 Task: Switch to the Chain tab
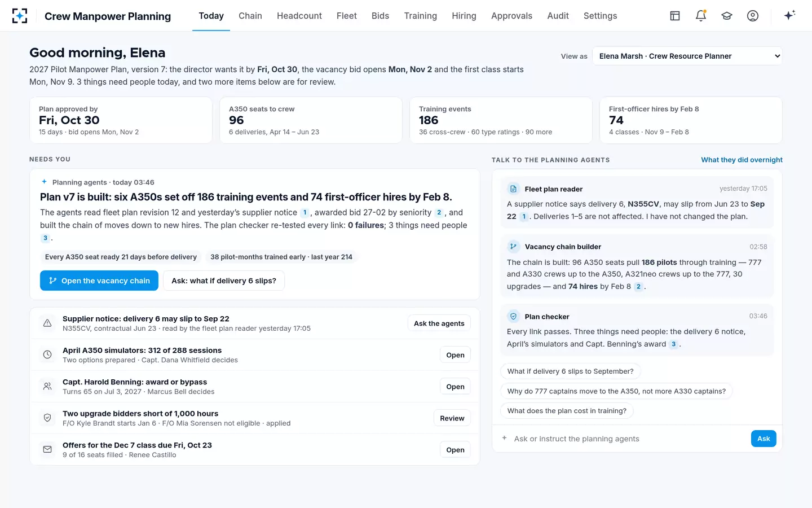250,16
